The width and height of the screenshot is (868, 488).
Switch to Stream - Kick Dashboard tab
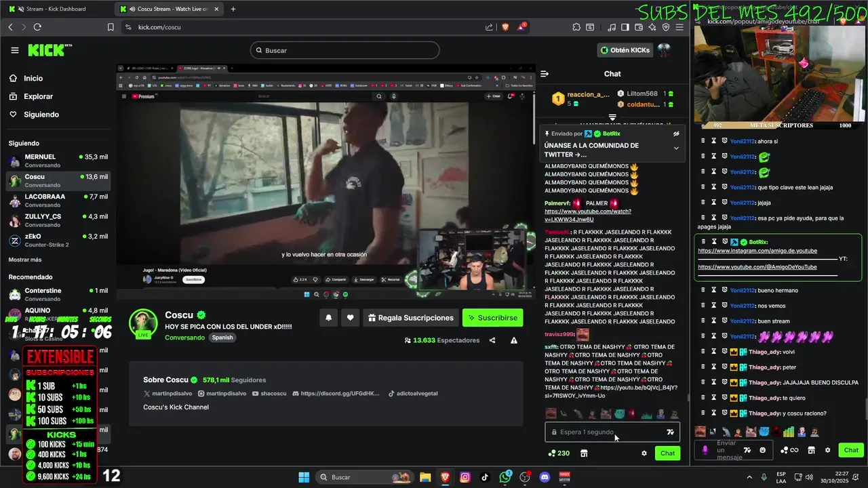pyautogui.click(x=56, y=9)
